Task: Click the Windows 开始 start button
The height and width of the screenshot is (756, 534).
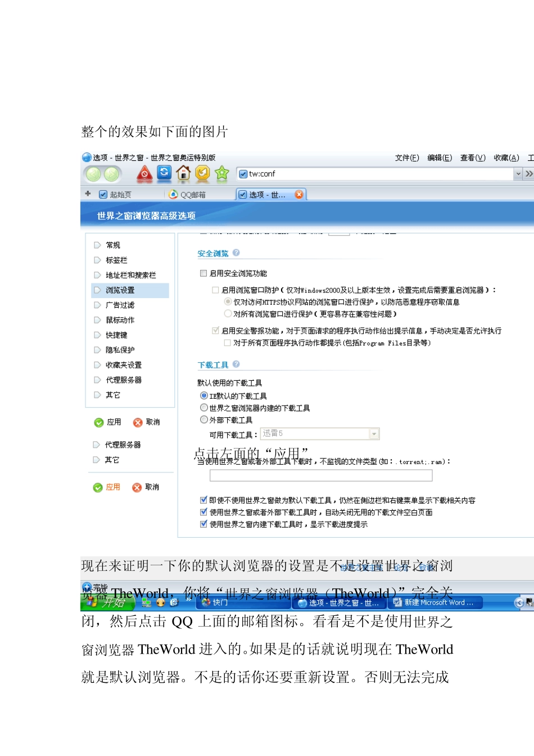Action: click(107, 602)
